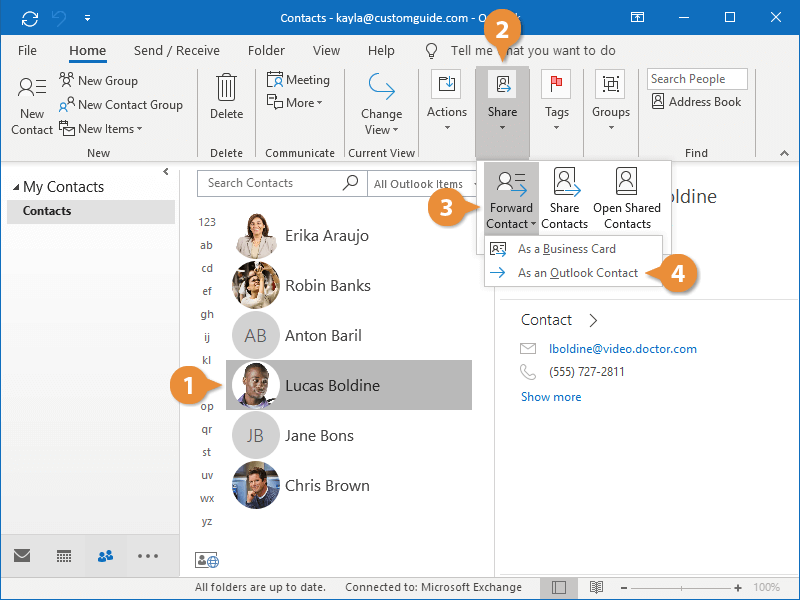Switch to Normal view in status bar
This screenshot has width=800, height=600.
[559, 588]
